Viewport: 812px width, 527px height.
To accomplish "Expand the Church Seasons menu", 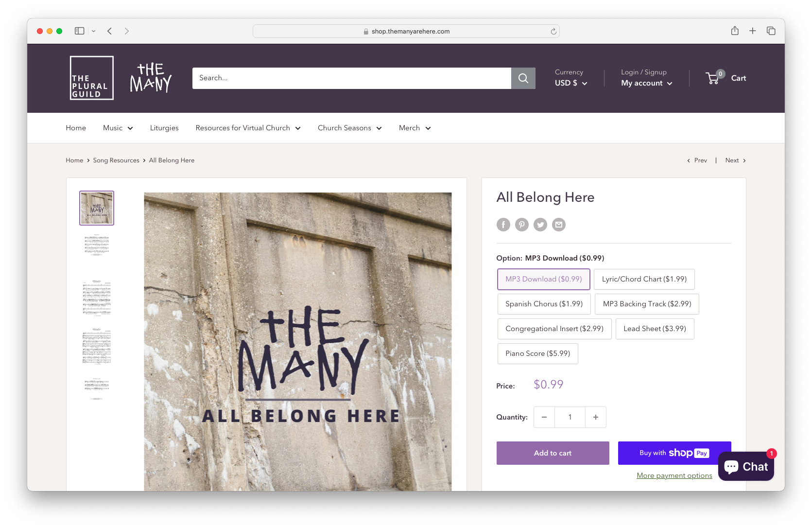I will [x=350, y=128].
